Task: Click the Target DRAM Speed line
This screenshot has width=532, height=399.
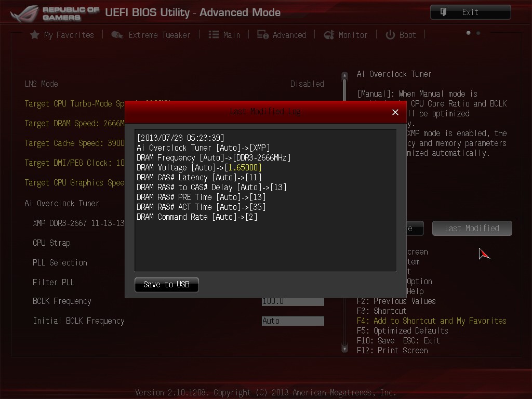Action: 75,124
